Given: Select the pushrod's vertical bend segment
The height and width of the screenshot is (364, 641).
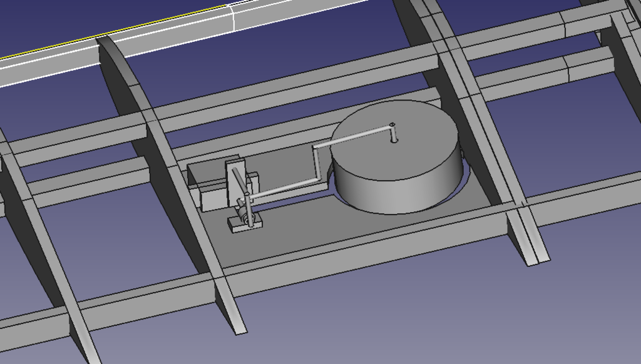Looking at the screenshot, I should pyautogui.click(x=317, y=163).
